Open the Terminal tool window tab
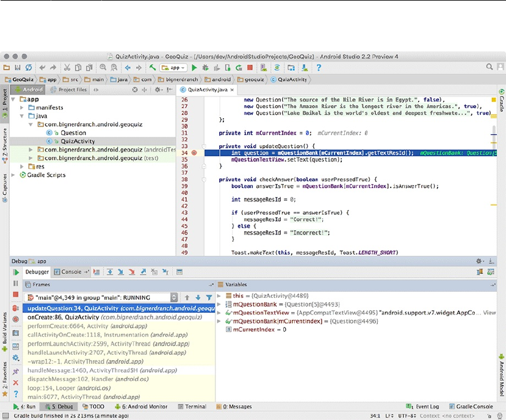 [x=191, y=406]
